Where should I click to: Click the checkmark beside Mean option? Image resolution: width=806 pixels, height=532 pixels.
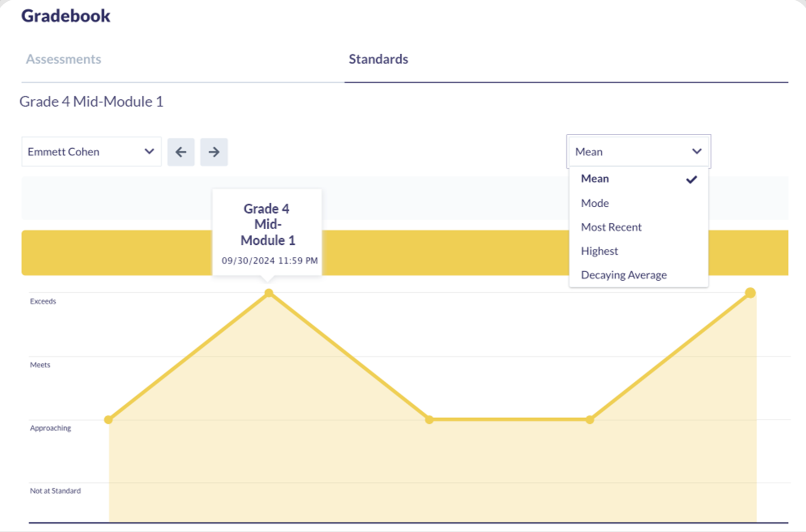coord(691,180)
